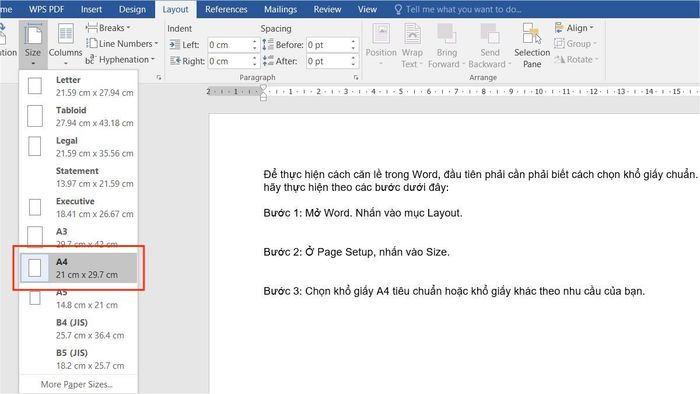Choose the B4 (JIS) paper size
Viewport: 700px width, 394px height.
79,329
